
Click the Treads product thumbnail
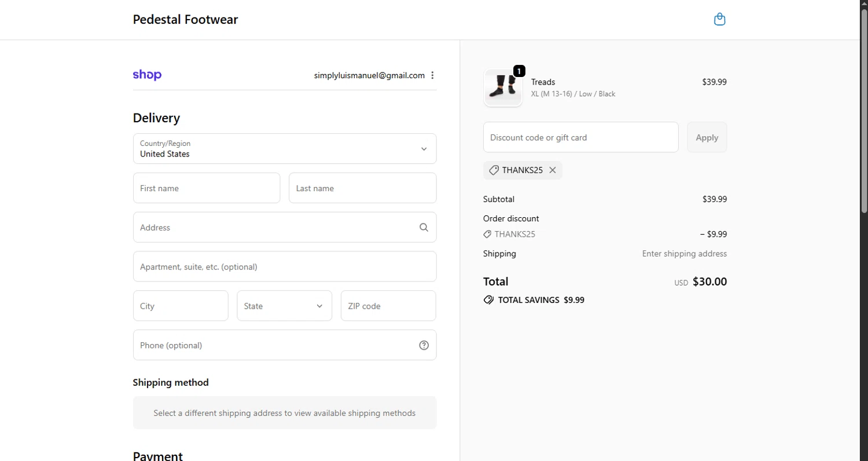pyautogui.click(x=503, y=87)
